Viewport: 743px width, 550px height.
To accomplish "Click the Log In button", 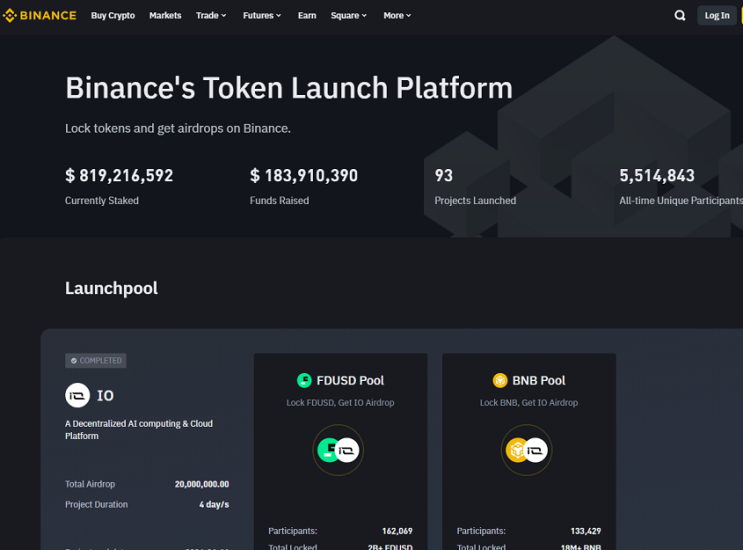I will coord(716,16).
